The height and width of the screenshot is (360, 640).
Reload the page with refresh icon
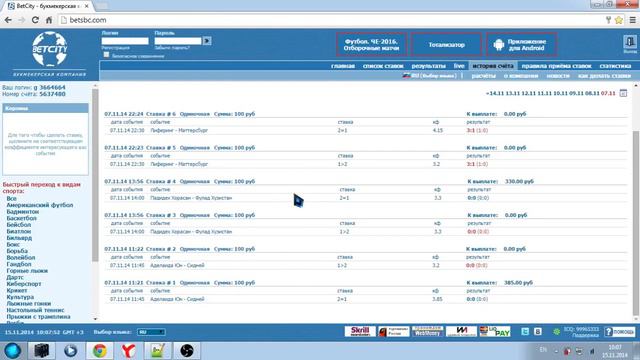point(35,20)
